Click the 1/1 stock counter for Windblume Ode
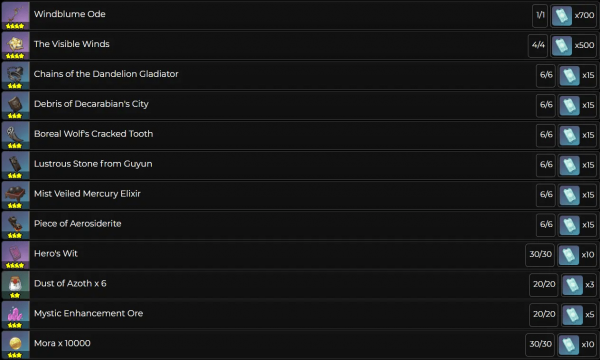The width and height of the screenshot is (600, 360). [540, 16]
